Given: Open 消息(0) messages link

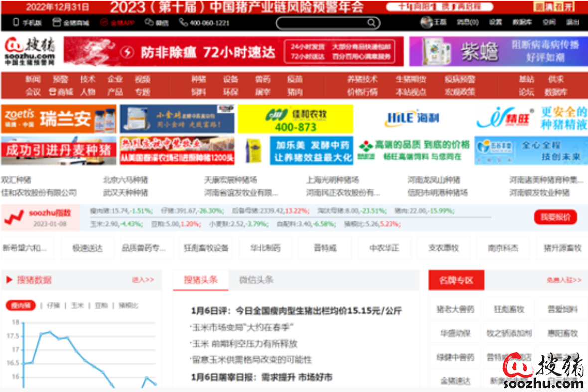Looking at the screenshot, I should [x=467, y=22].
